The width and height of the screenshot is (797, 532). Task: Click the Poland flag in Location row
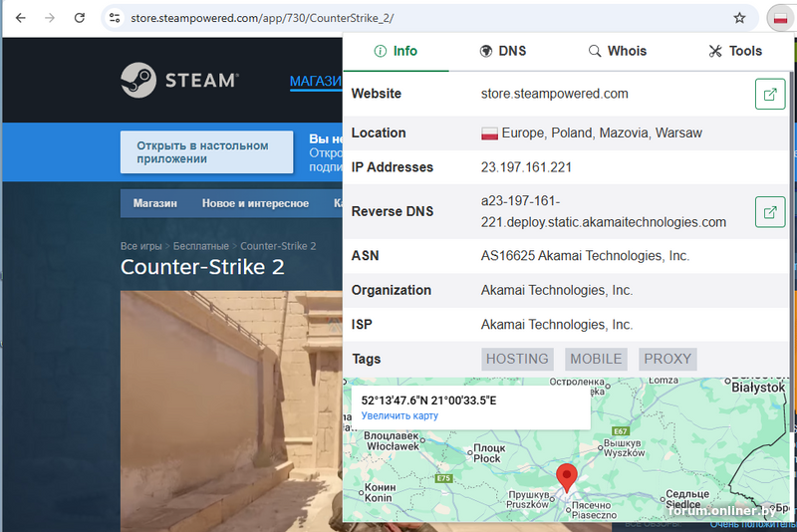tap(489, 133)
